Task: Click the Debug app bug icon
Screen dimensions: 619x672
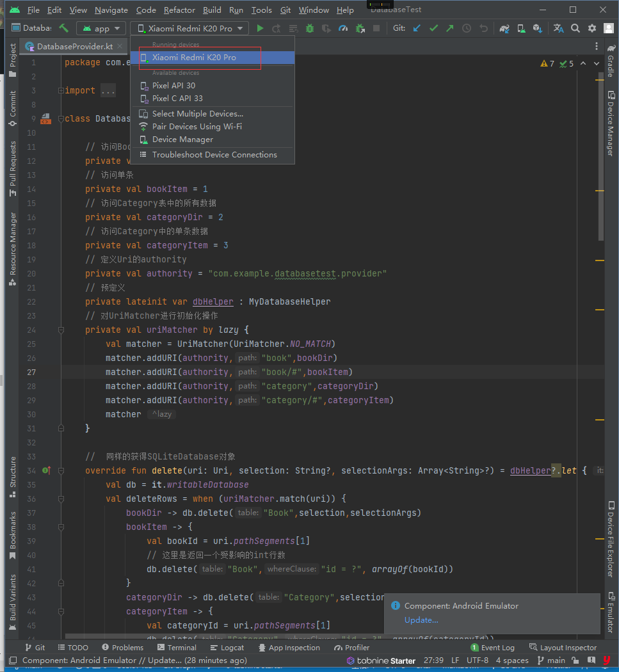Action: point(310,28)
